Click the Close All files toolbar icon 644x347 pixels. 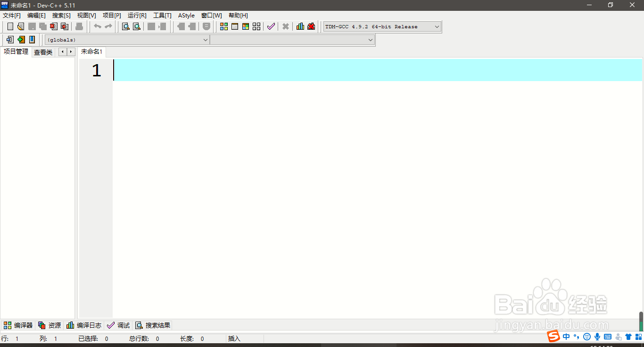[x=65, y=26]
